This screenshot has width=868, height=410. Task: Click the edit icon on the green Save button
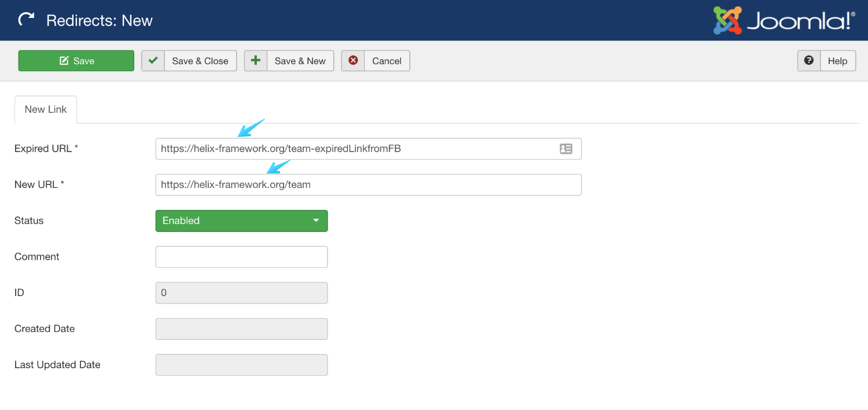[x=64, y=61]
